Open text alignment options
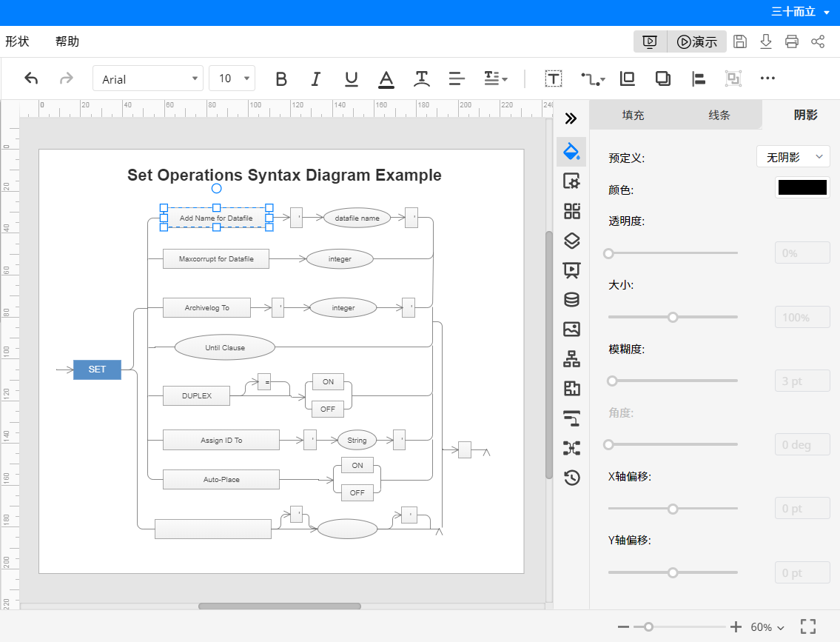The height and width of the screenshot is (642, 840). pos(457,78)
